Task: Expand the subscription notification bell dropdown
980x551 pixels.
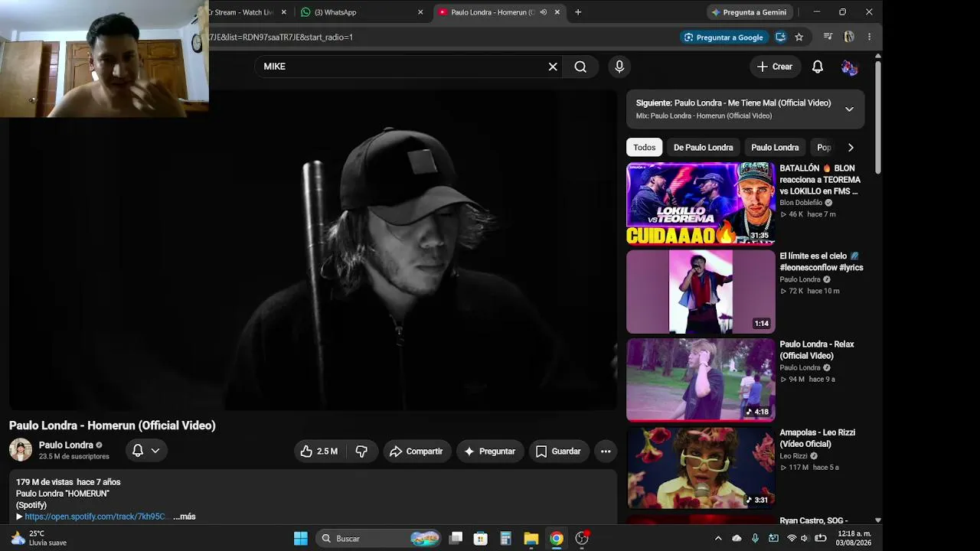Action: point(145,451)
